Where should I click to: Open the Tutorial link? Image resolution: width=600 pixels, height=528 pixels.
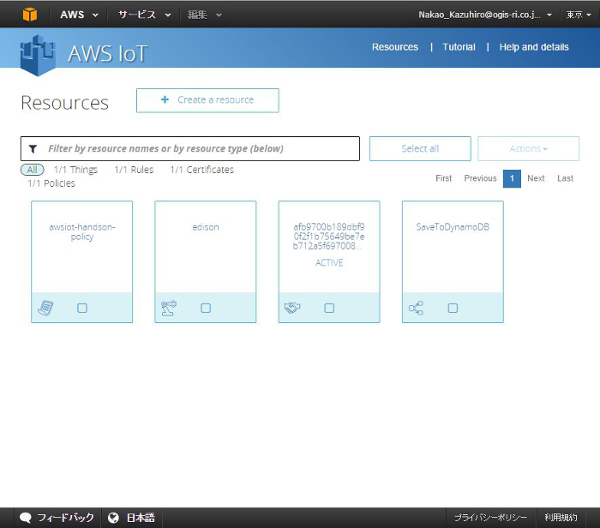tap(459, 47)
